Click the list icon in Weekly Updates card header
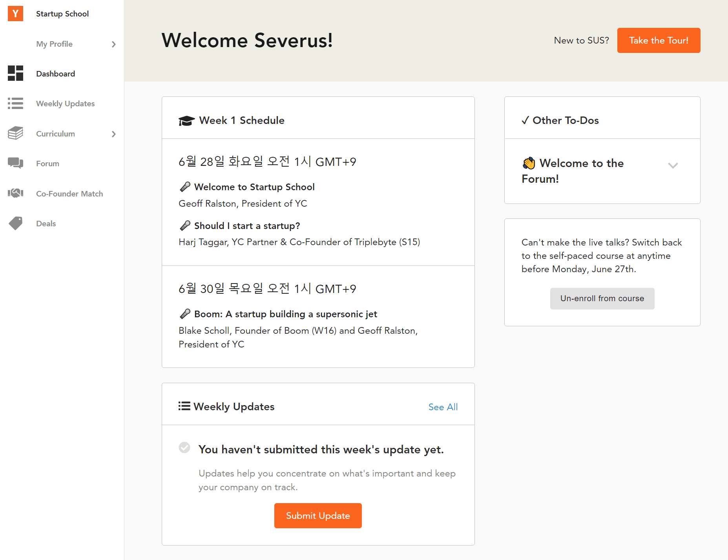 tap(184, 406)
